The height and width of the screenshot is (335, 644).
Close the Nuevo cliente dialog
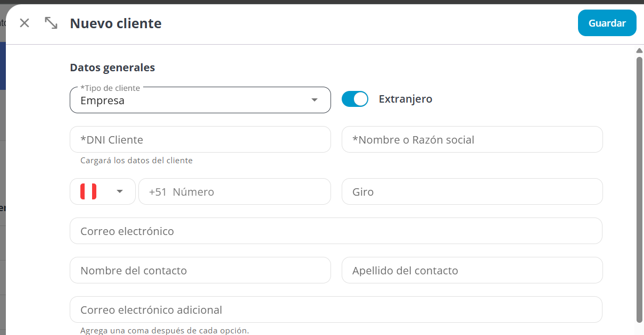click(24, 23)
